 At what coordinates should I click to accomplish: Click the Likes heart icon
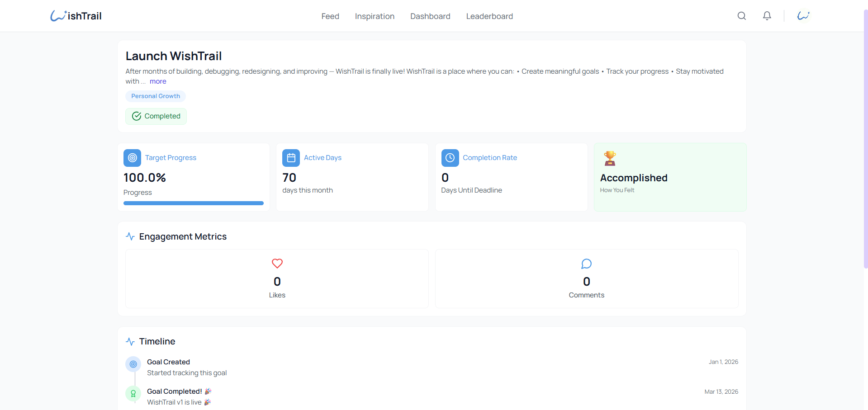click(x=277, y=264)
